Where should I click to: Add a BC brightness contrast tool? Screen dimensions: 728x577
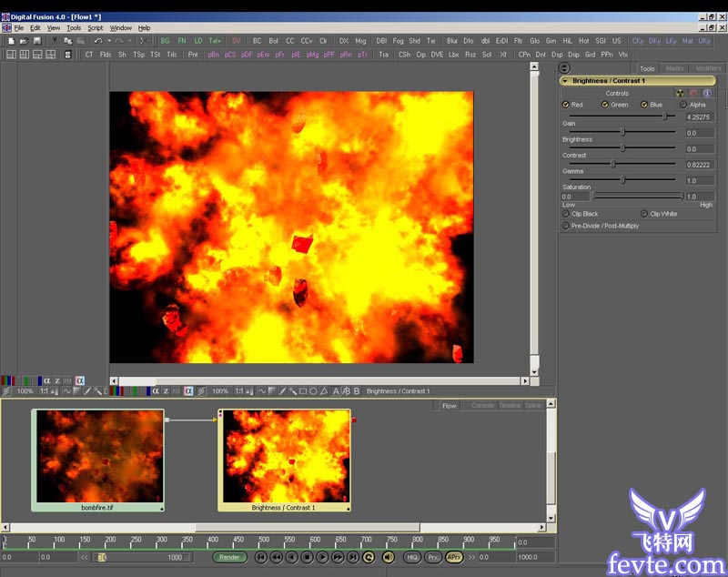(258, 41)
